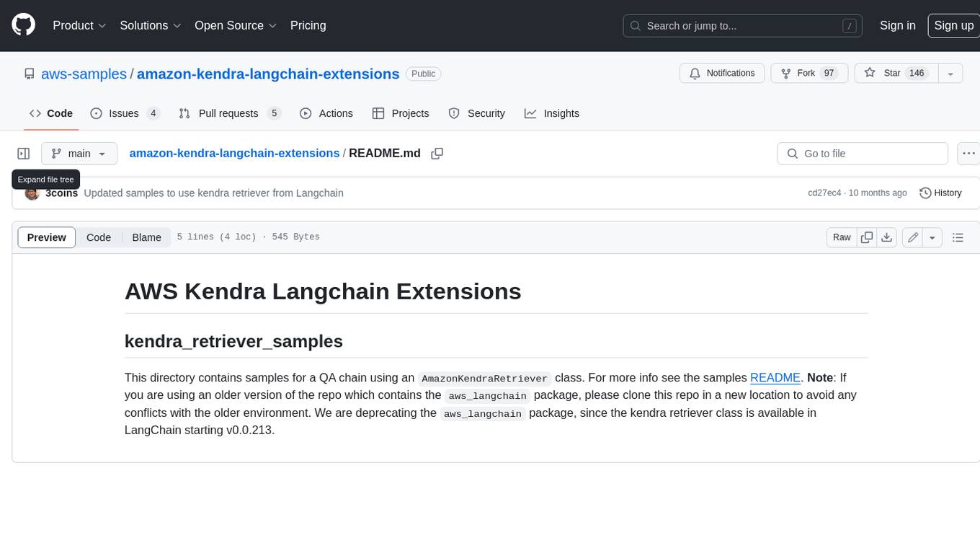
Task: Open the amazon-kendra-langchain-extensions breadcrumb link
Action: (x=234, y=153)
